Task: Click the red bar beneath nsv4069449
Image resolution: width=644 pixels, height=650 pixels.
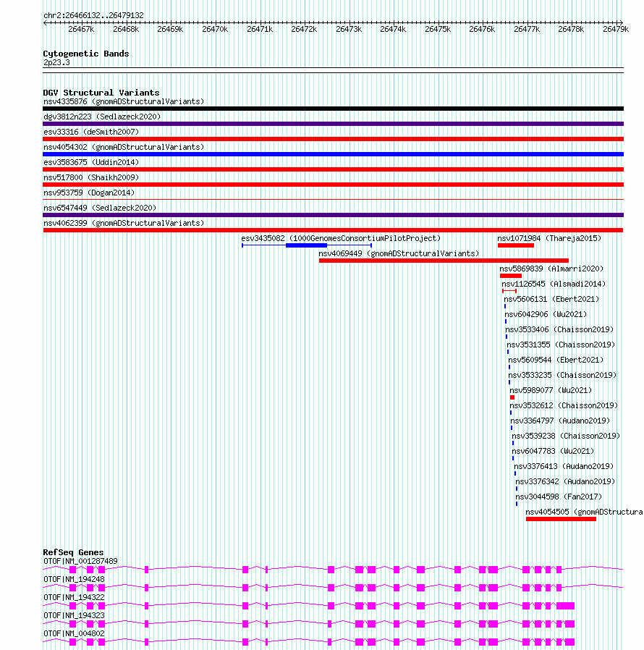Action: (444, 261)
